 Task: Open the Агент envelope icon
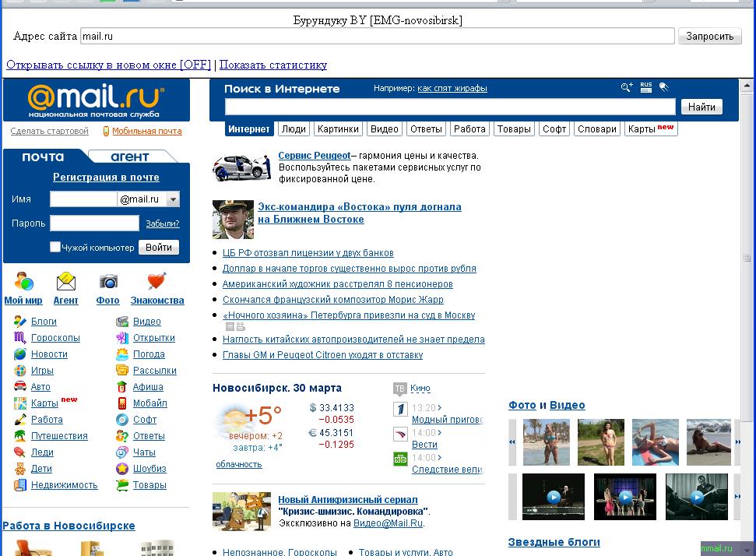point(66,282)
